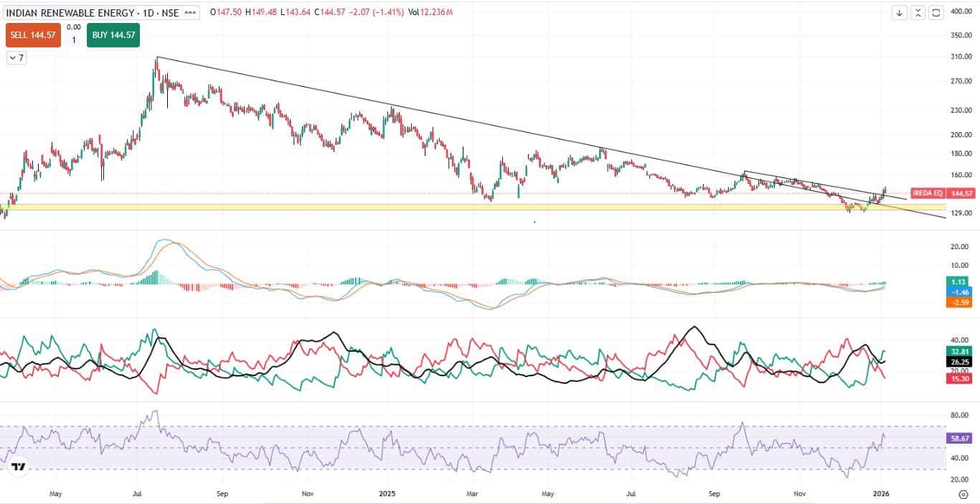Click the INDIAN RENEWABLE ENERGY symbol title
The image size is (980, 504).
point(71,13)
